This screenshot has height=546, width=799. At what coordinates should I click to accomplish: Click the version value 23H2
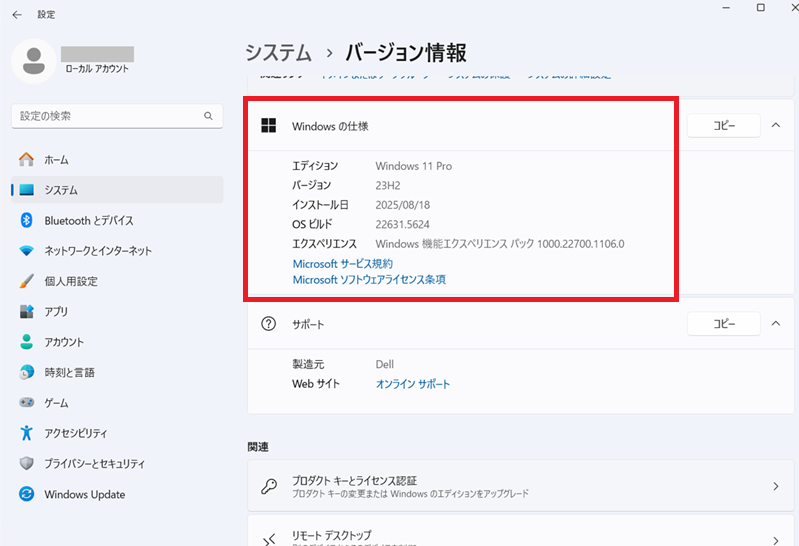388,186
